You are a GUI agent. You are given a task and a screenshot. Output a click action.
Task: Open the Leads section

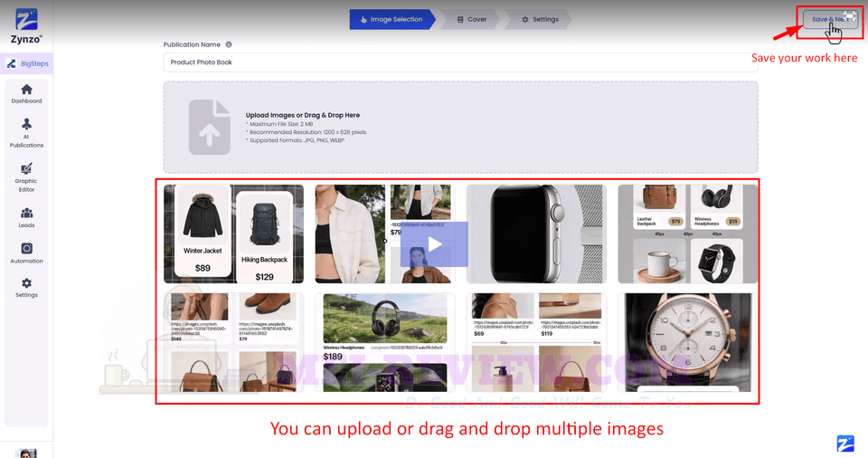pyautogui.click(x=26, y=218)
